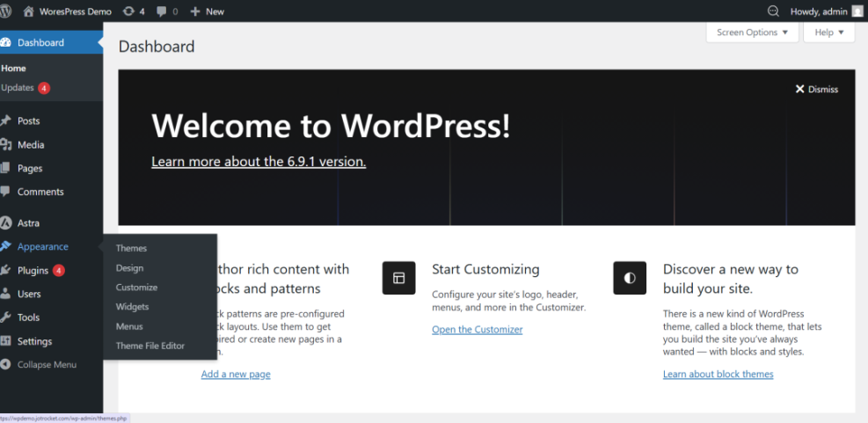Click the Appearance paintbrush icon
Screen dimensions: 868x423
point(5,246)
